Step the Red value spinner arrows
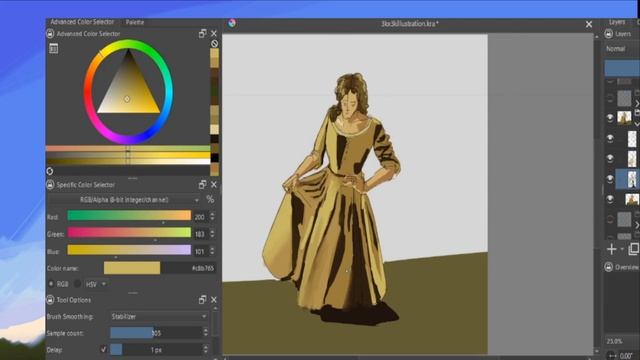Viewport: 640px width, 360px height. [212, 216]
